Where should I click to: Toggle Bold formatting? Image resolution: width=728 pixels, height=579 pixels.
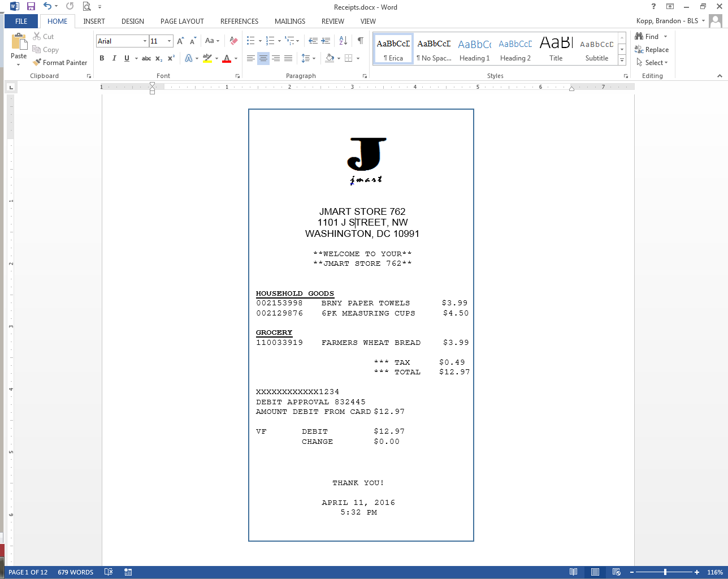coord(102,58)
